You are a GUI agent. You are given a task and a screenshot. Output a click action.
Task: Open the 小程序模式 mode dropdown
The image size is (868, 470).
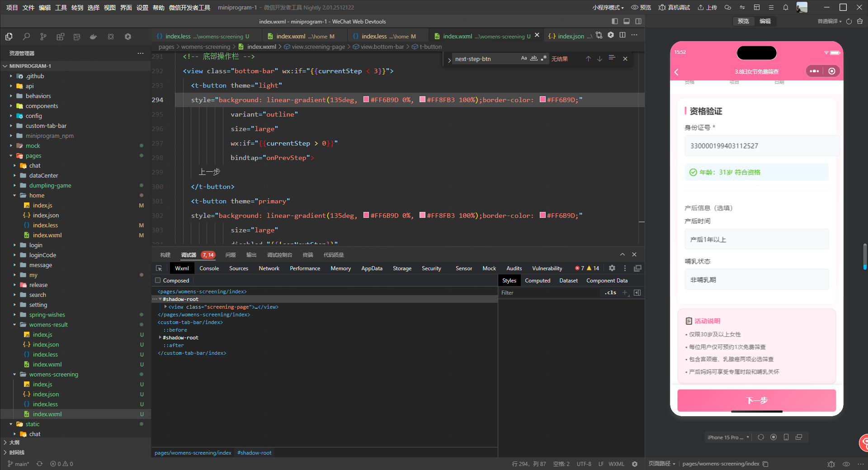coord(608,8)
